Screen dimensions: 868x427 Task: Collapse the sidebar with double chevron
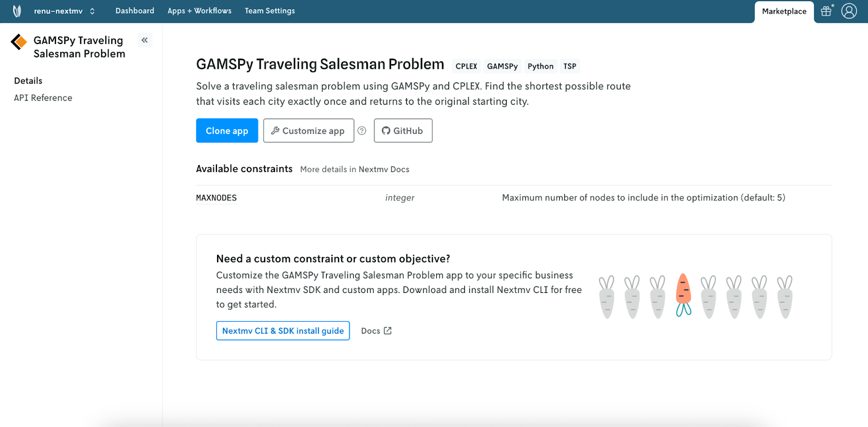tap(145, 40)
